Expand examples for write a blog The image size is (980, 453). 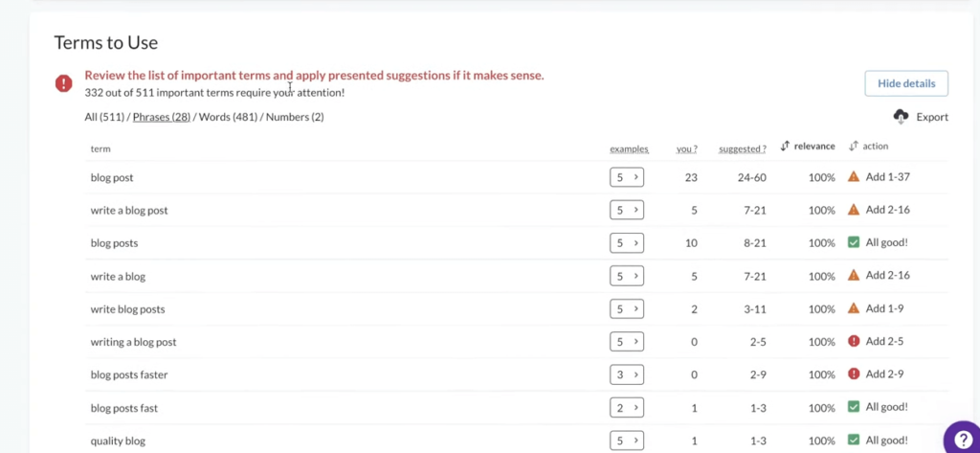tap(627, 276)
